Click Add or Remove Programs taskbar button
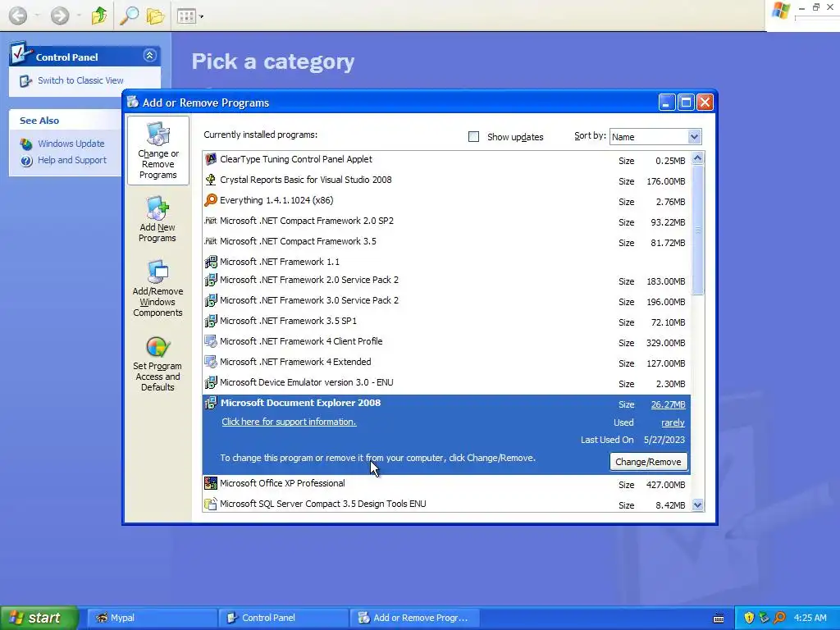Screen dimensions: 840x630 (x=414, y=618)
